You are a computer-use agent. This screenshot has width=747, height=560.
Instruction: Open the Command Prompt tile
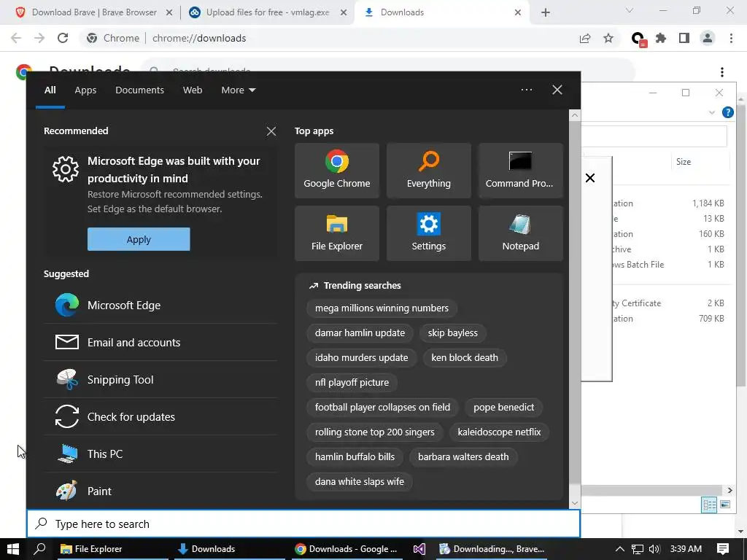point(521,171)
